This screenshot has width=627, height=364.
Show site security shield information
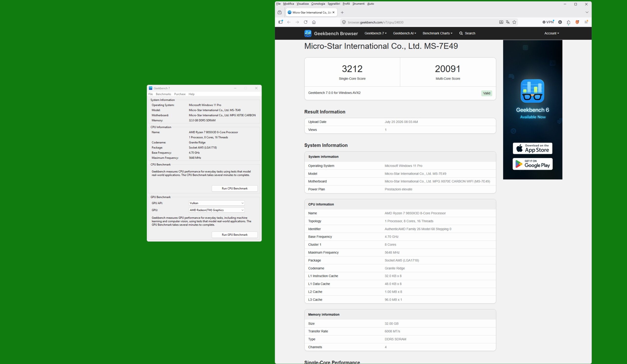(344, 22)
